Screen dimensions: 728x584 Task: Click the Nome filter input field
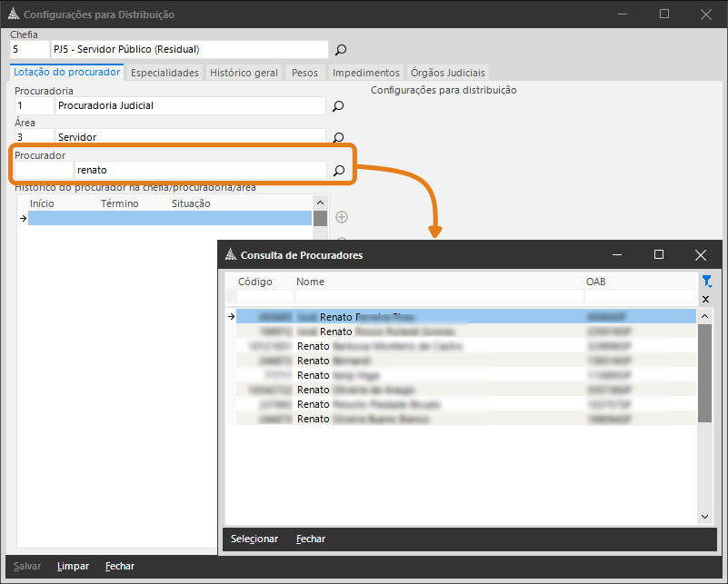(438, 297)
